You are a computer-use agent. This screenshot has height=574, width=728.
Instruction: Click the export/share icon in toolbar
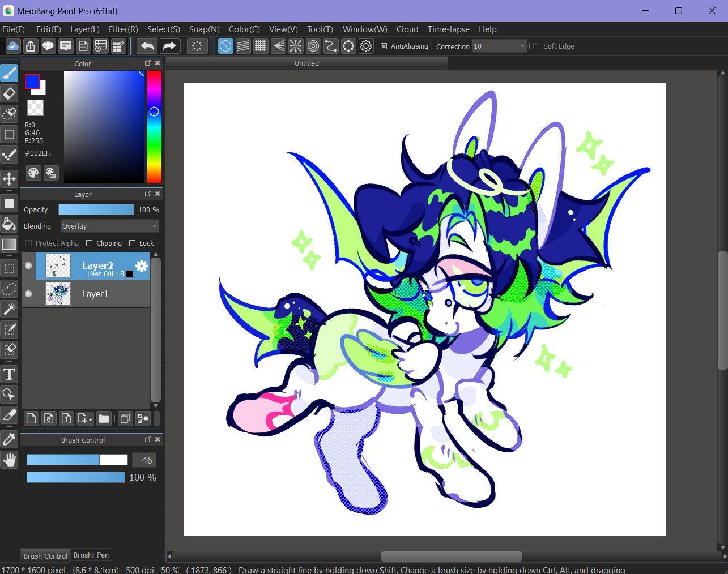31,46
